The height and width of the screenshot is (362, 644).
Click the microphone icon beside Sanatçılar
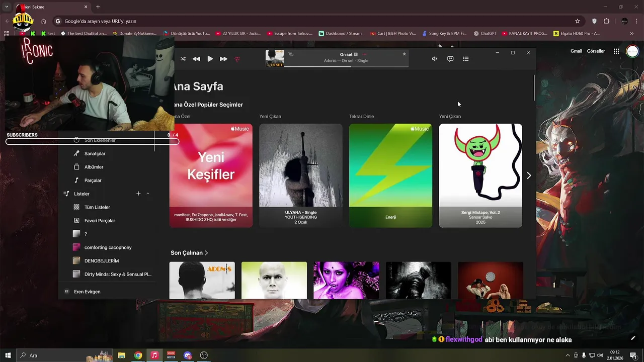click(x=76, y=153)
